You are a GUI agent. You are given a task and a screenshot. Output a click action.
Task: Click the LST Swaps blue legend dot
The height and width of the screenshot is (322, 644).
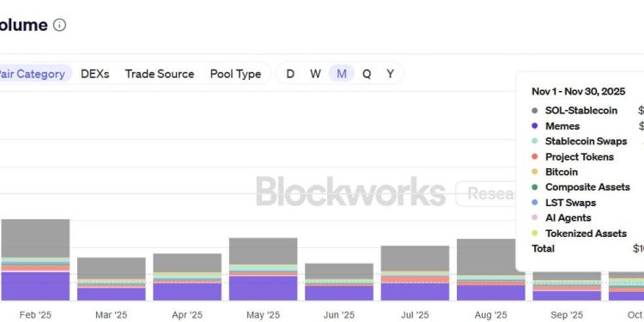[534, 203]
